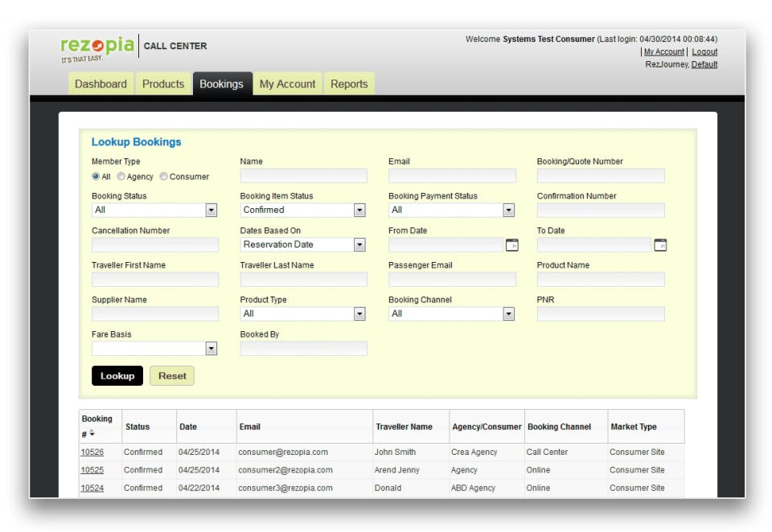Select the All member type radio
The image size is (772, 532).
click(96, 176)
